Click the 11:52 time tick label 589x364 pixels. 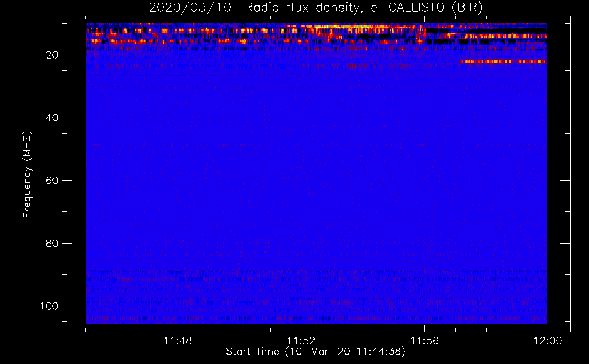(x=301, y=341)
